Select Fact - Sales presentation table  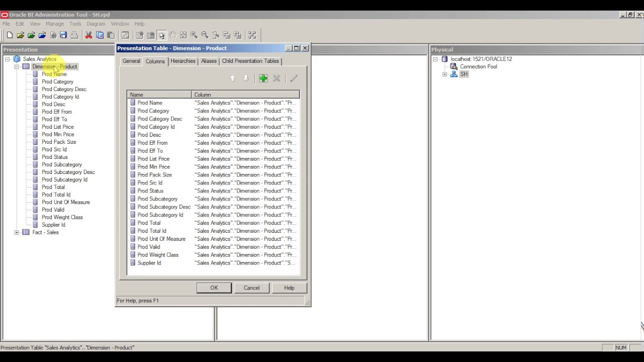(45, 232)
